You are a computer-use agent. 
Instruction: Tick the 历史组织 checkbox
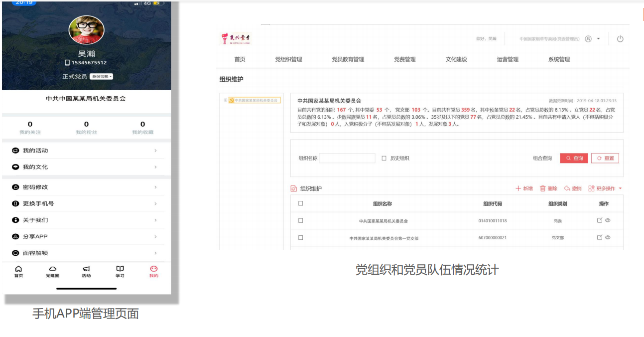pyautogui.click(x=384, y=158)
